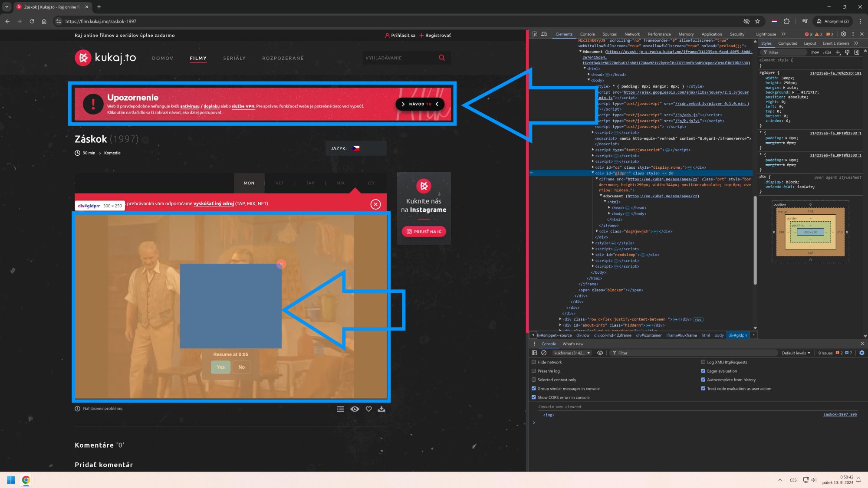Select the element inspector tool in DevTools
The width and height of the screenshot is (868, 488).
535,34
